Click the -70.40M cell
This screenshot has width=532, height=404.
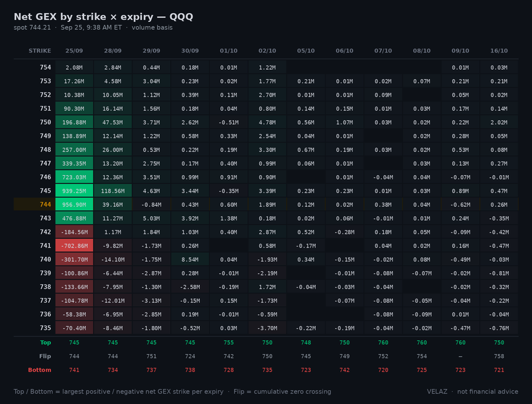[74, 328]
